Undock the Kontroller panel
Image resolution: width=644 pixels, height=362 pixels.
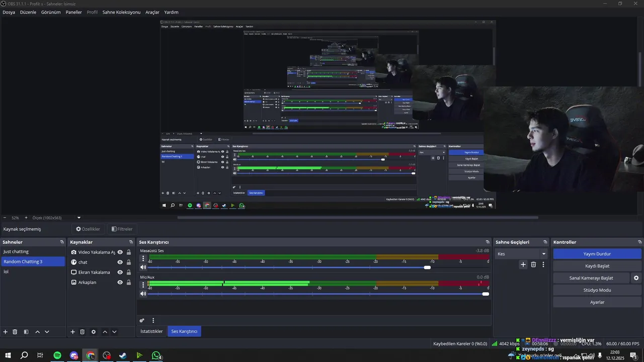[x=639, y=242]
